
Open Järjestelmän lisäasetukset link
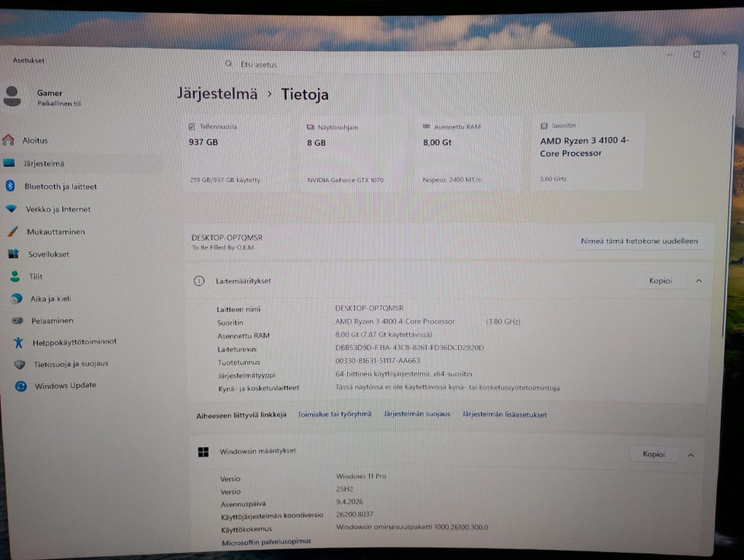505,414
